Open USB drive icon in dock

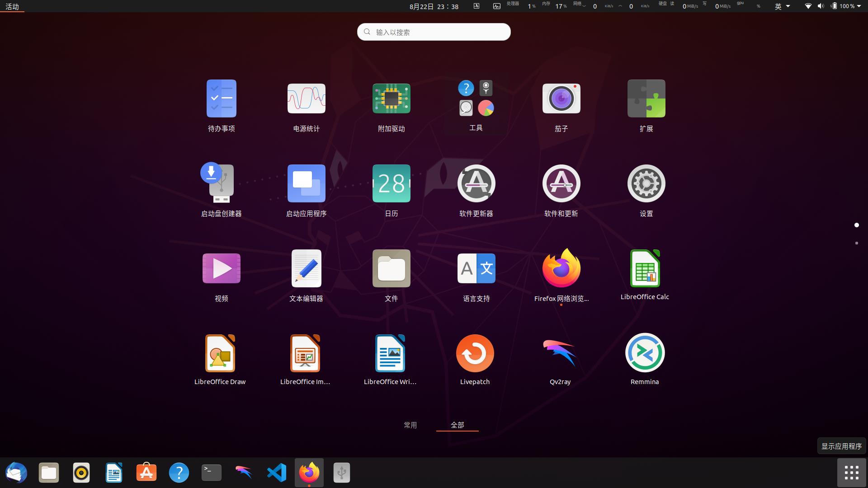342,473
